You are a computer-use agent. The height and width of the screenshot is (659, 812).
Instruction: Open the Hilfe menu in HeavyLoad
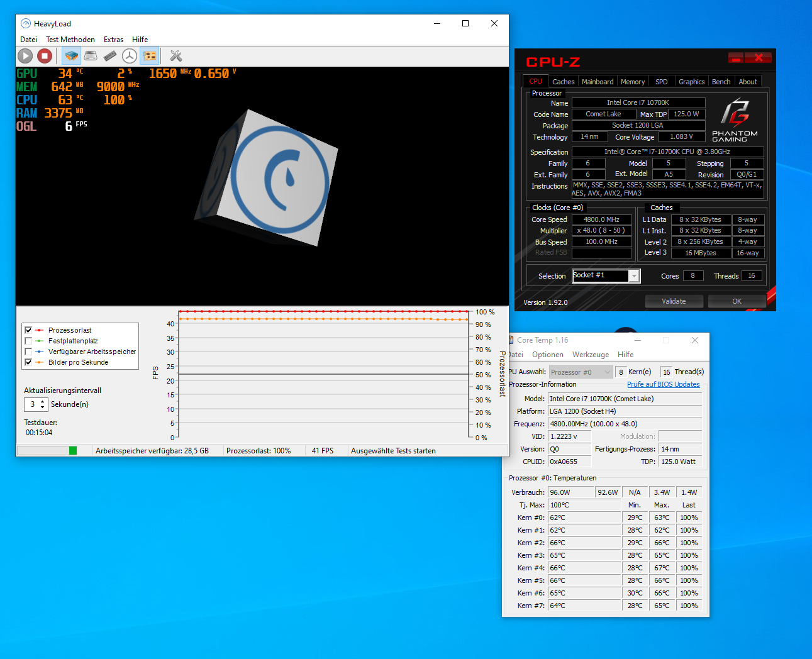click(x=140, y=39)
